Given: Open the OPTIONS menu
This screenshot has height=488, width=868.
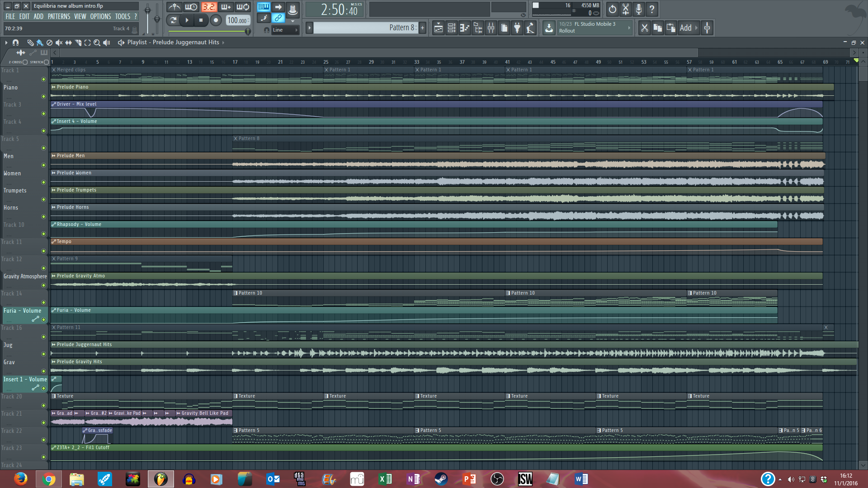Looking at the screenshot, I should [x=100, y=16].
